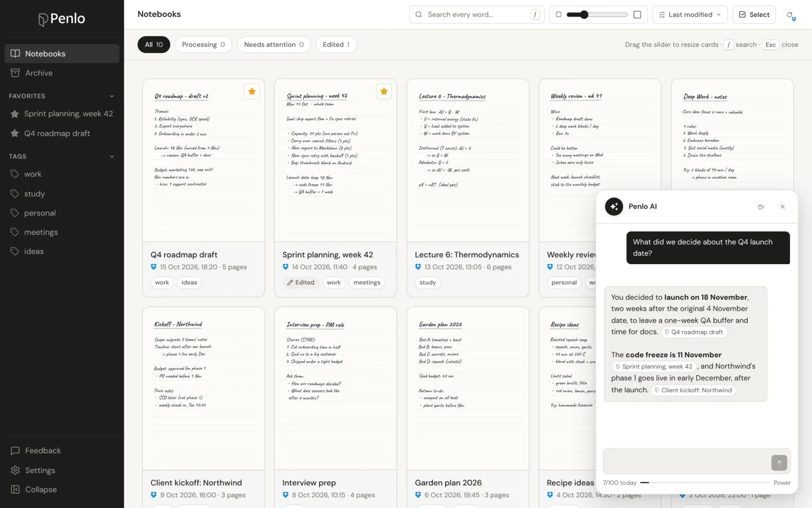Collapse the Favorites section
This screenshot has width=812, height=508.
pyautogui.click(x=112, y=96)
